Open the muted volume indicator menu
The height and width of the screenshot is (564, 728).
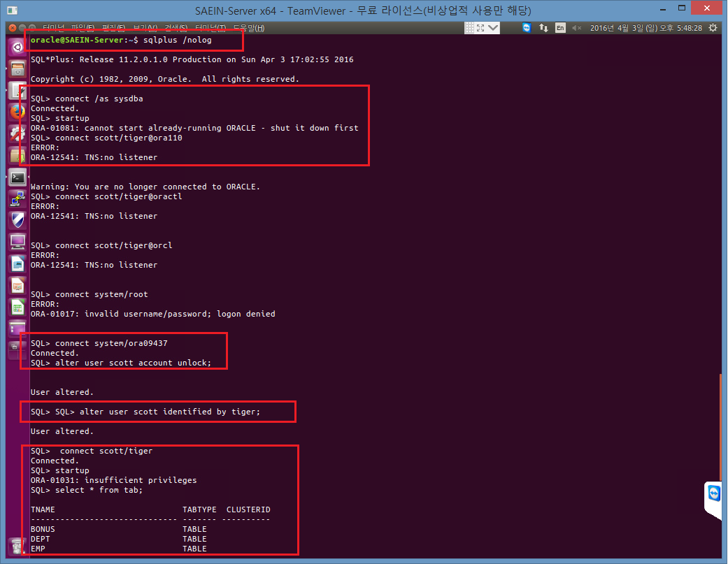577,28
